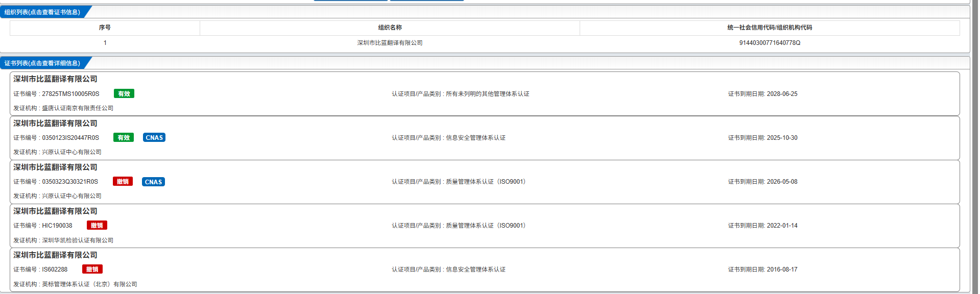Click expiry date 2016-08-17
The height and width of the screenshot is (294, 980).
coord(782,269)
